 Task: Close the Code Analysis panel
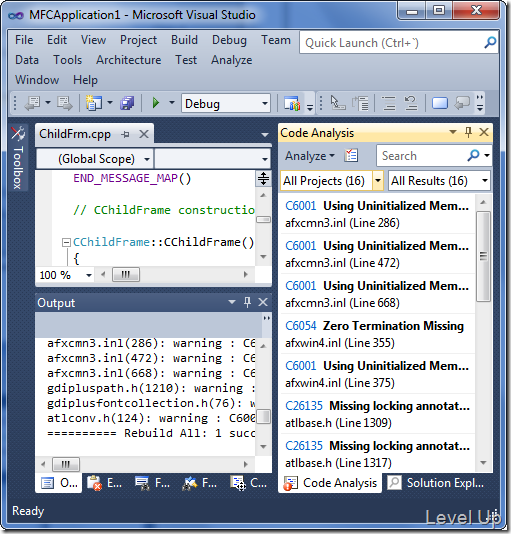pyautogui.click(x=484, y=132)
